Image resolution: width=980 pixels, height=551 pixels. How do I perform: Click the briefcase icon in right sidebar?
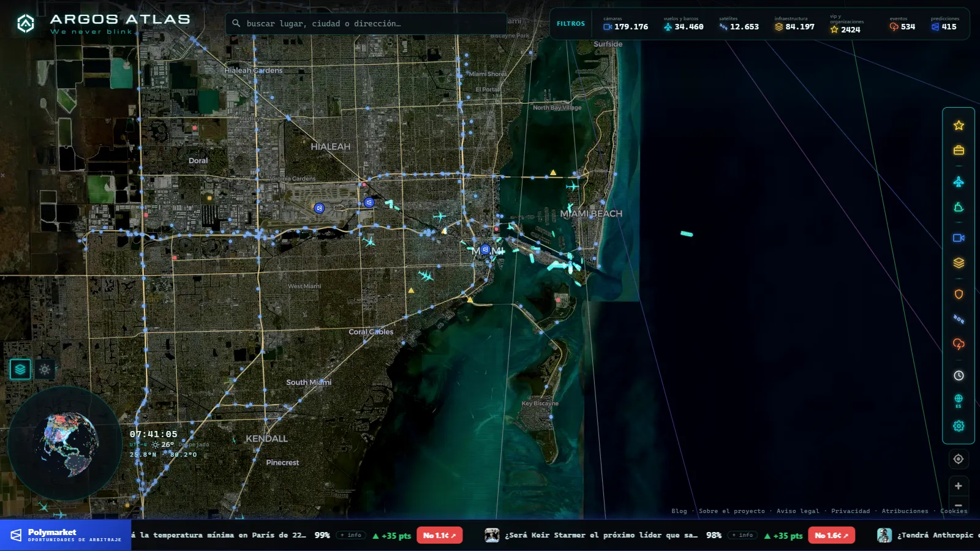959,150
